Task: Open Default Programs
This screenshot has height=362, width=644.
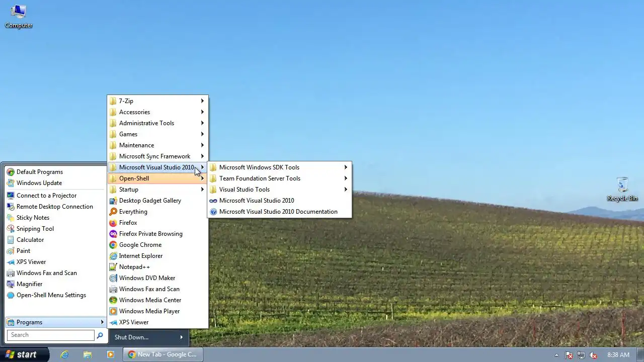Action: [x=55, y=172]
